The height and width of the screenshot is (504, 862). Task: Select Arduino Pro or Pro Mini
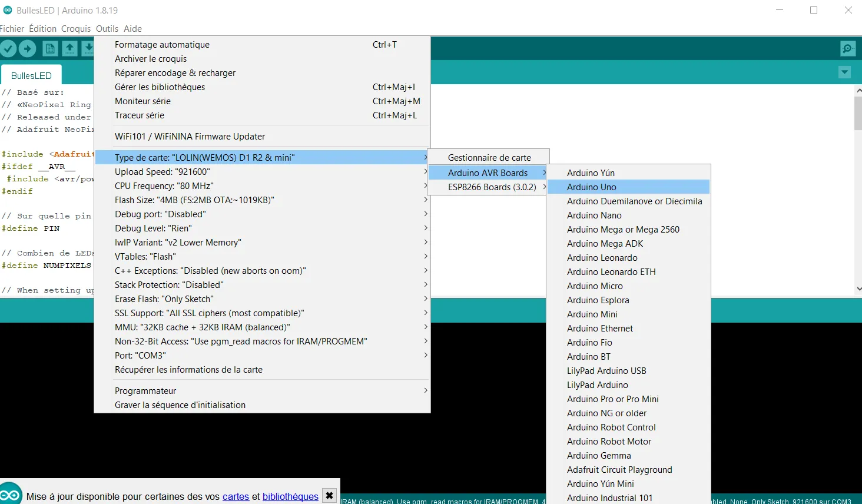click(628, 399)
